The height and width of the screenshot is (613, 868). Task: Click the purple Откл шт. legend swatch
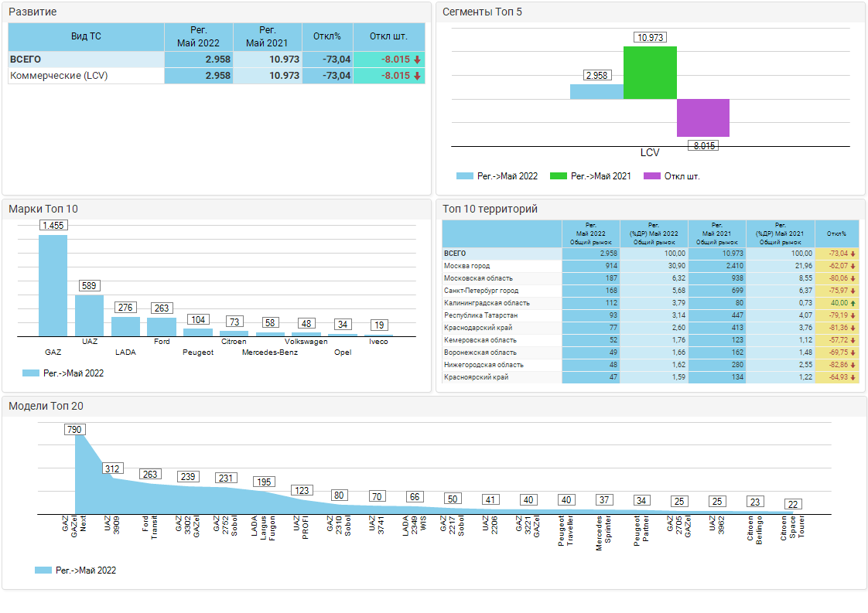click(x=651, y=176)
